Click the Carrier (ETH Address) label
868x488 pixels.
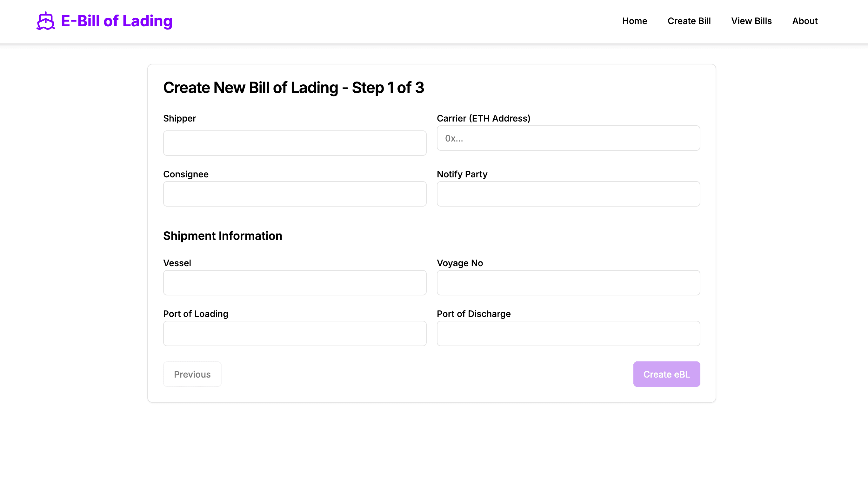coord(484,119)
